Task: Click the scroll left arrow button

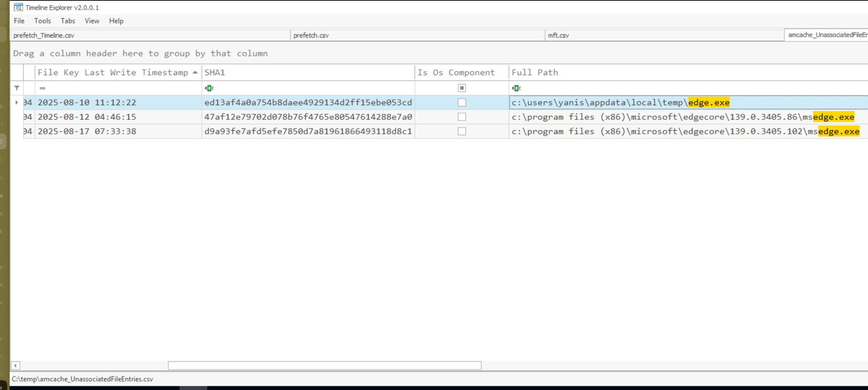Action: (x=15, y=365)
